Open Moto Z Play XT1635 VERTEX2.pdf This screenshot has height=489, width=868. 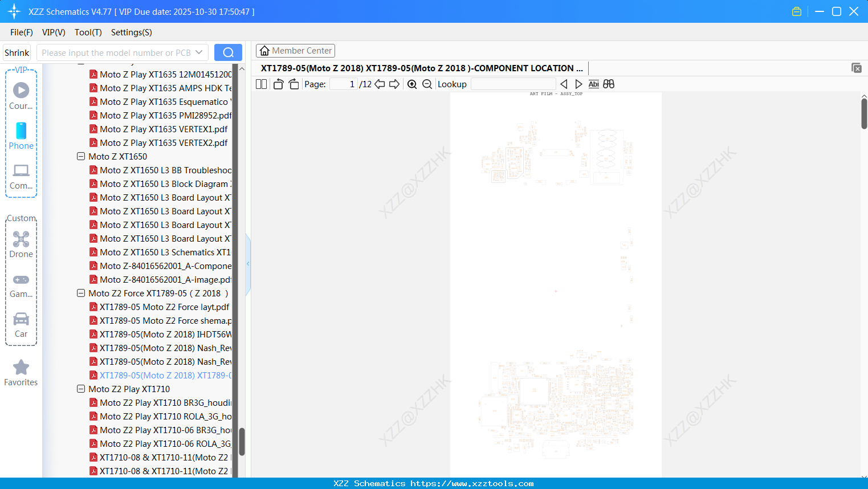(x=159, y=142)
